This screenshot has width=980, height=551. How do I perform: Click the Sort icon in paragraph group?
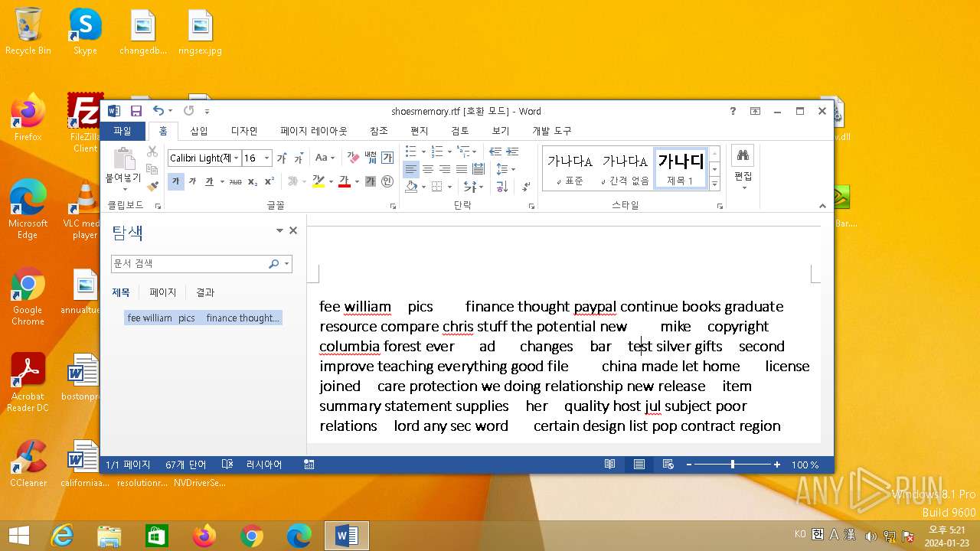(x=502, y=186)
